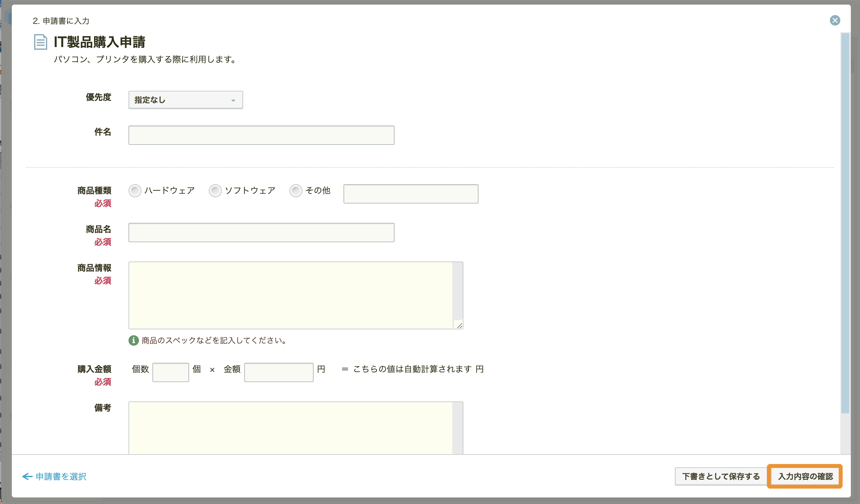Click 入力内容の確認 button
Image resolution: width=860 pixels, height=504 pixels.
pos(805,476)
